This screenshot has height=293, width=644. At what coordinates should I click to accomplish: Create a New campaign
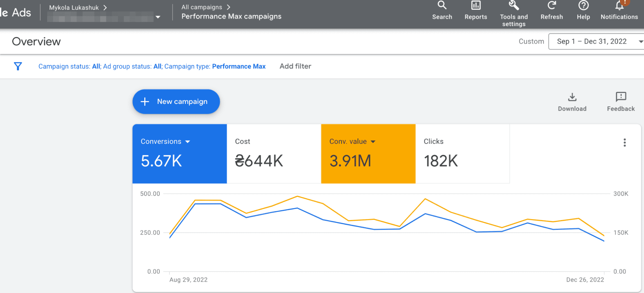tap(176, 101)
